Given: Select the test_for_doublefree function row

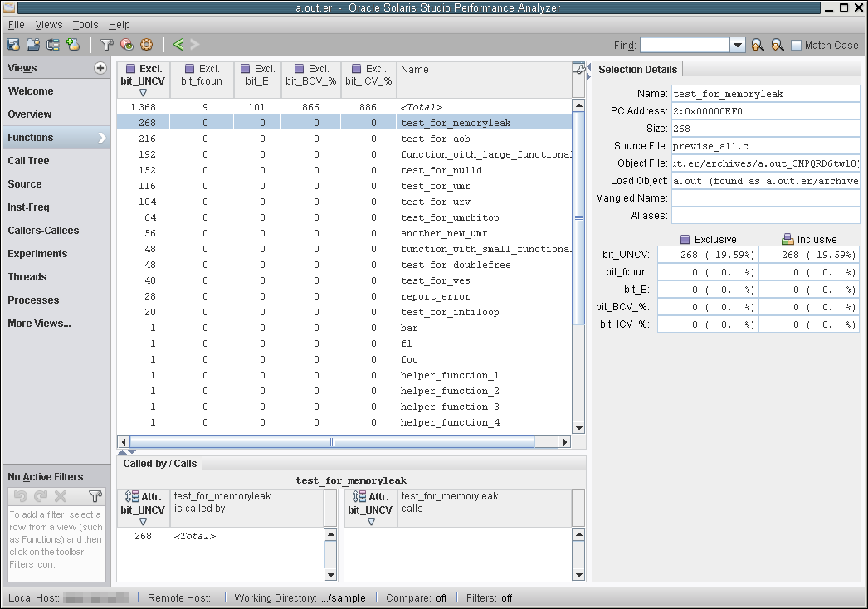Looking at the screenshot, I should [x=344, y=265].
